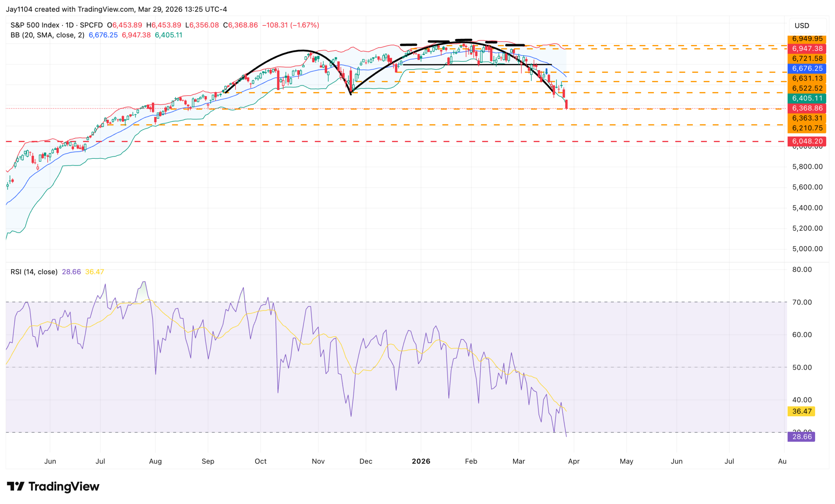
Task: Click the Nov label on time axis
Action: (x=318, y=461)
